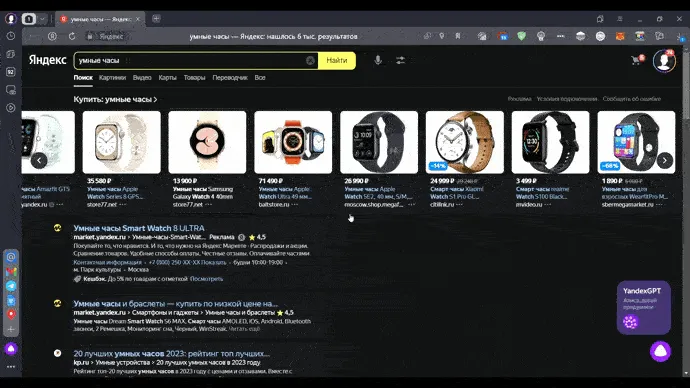690x388 pixels.
Task: Expand 'Купить: умные часы' heading chevron
Action: pos(155,99)
